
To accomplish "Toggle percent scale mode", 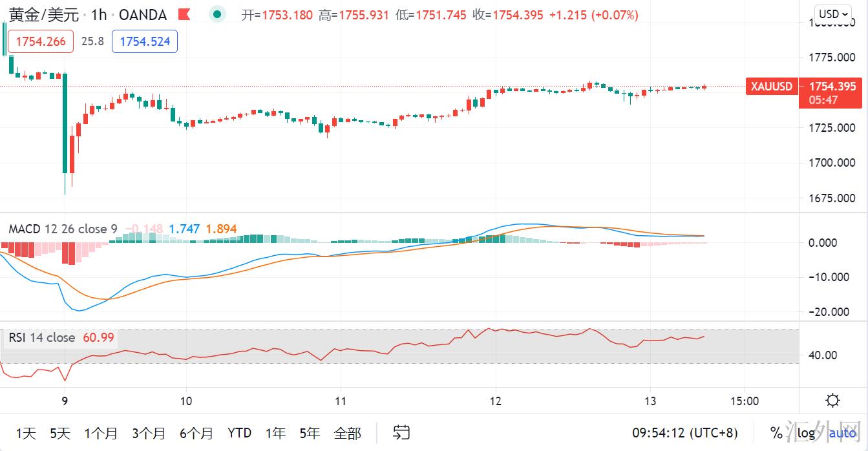I will point(776,433).
